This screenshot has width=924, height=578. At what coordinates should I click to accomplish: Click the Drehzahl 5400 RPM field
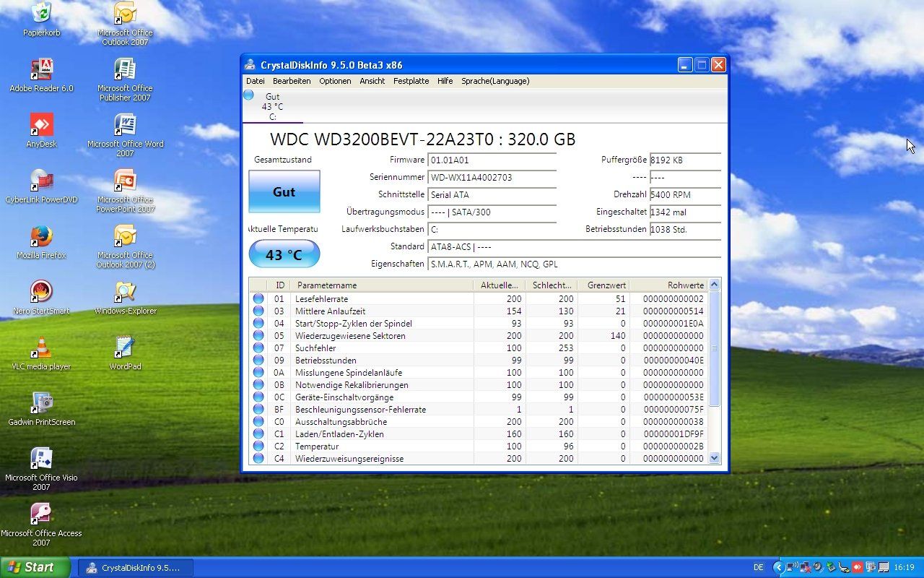(x=685, y=195)
